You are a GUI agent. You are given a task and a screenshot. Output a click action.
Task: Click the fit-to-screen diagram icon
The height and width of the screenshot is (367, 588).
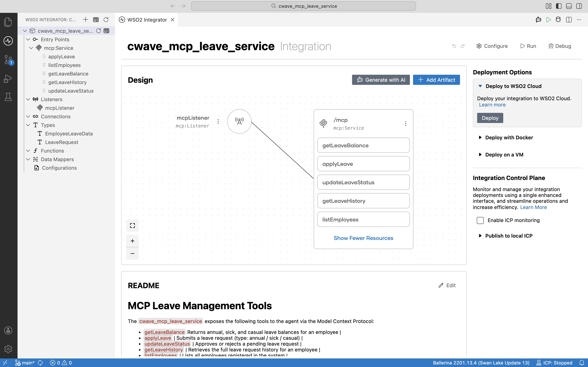pyautogui.click(x=132, y=226)
